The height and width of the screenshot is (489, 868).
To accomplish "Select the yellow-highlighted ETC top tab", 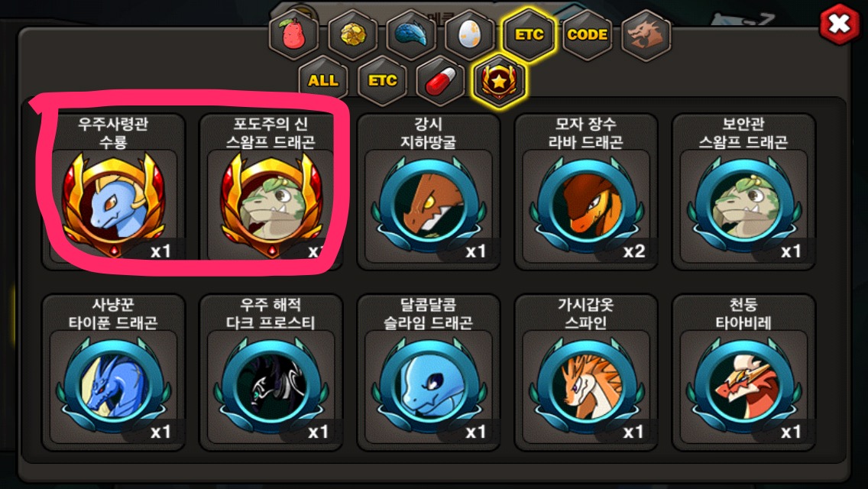I will coord(529,34).
